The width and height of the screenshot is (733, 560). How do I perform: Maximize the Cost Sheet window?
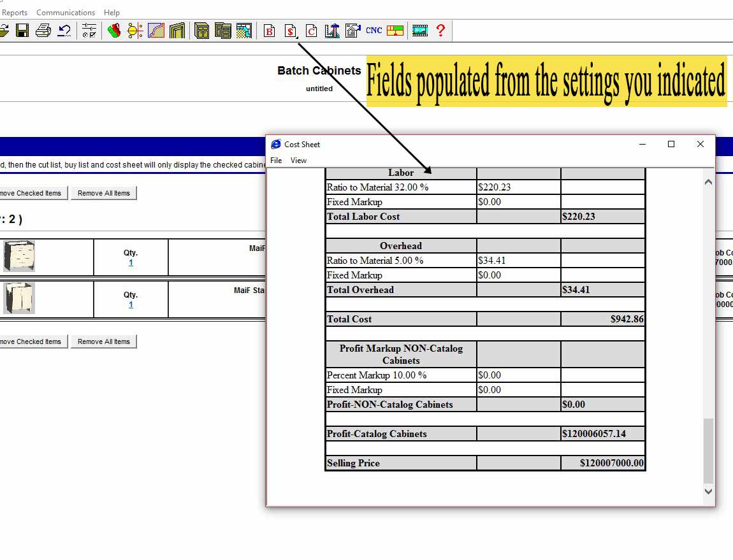click(x=671, y=145)
